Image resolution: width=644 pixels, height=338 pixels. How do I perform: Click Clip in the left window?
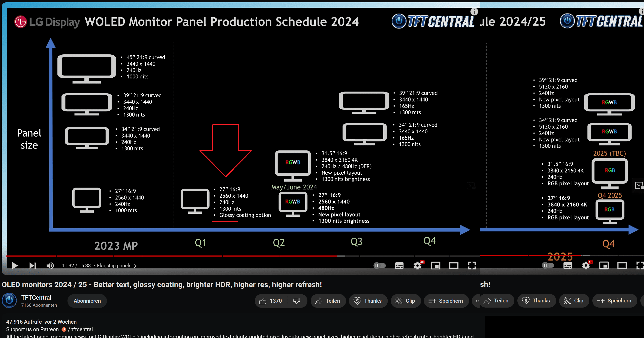pyautogui.click(x=405, y=301)
